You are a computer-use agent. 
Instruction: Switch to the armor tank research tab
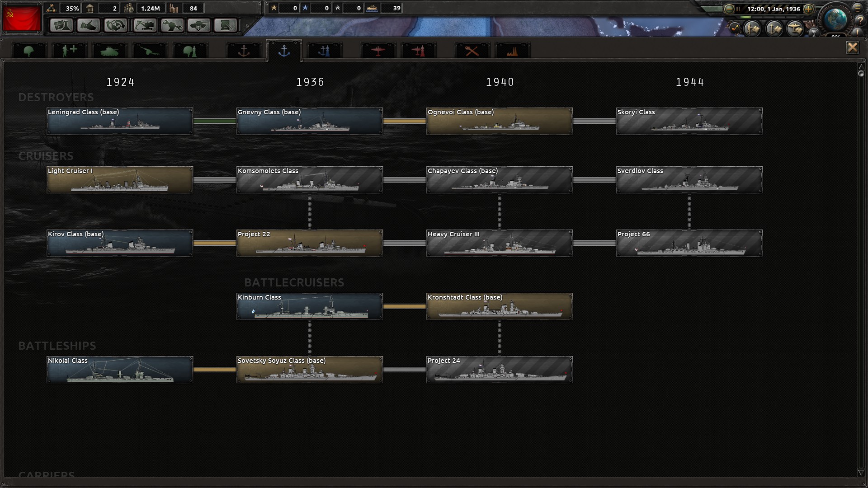click(109, 51)
